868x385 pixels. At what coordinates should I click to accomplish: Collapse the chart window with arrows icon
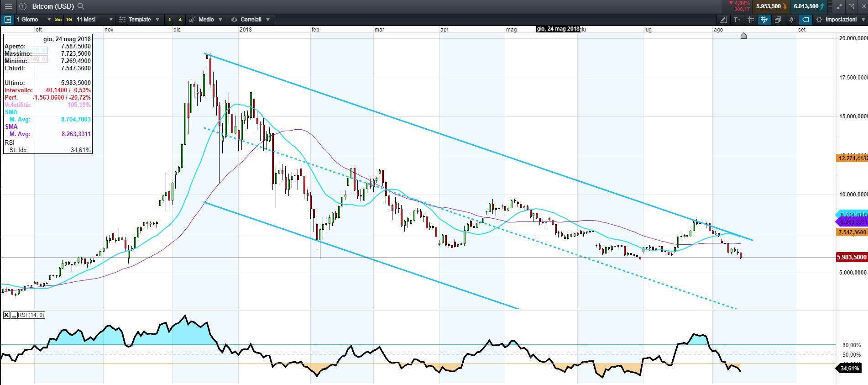(839, 6)
